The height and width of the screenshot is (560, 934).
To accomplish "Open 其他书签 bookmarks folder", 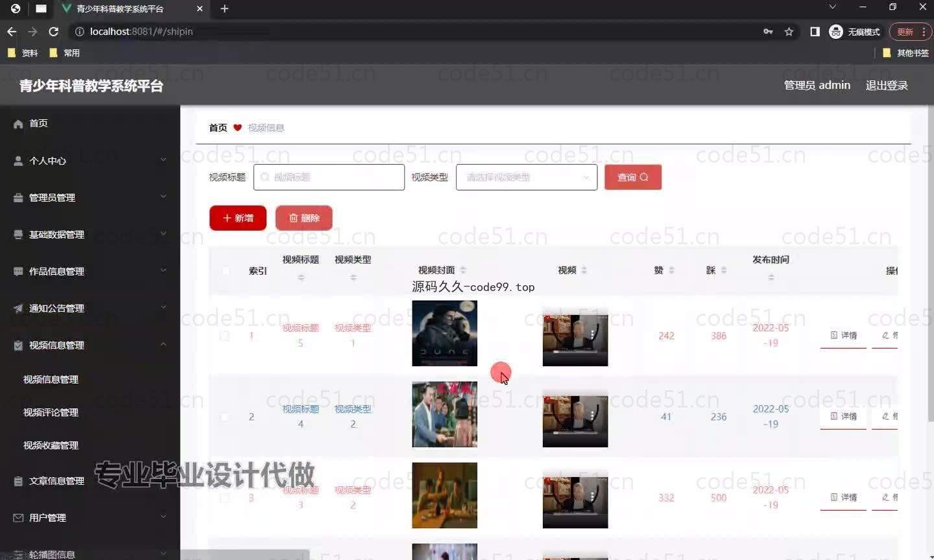I will [905, 53].
